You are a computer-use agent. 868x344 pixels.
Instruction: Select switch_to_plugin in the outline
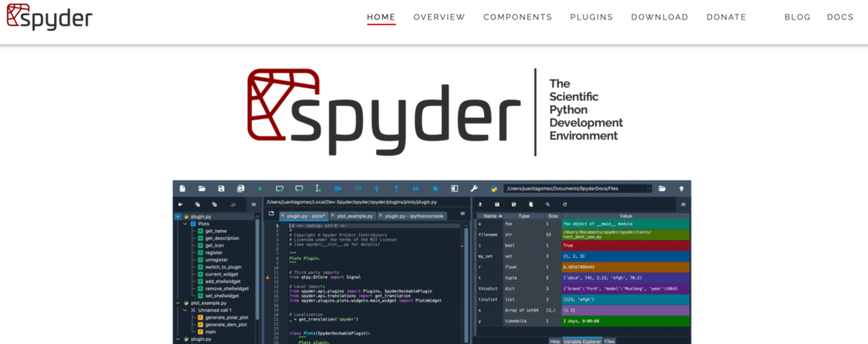pos(223,267)
